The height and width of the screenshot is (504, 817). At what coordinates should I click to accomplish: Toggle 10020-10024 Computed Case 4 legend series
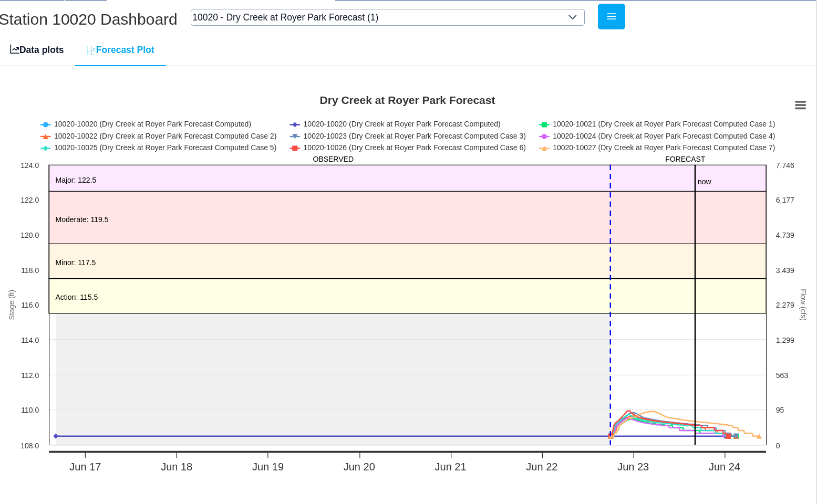click(x=657, y=136)
